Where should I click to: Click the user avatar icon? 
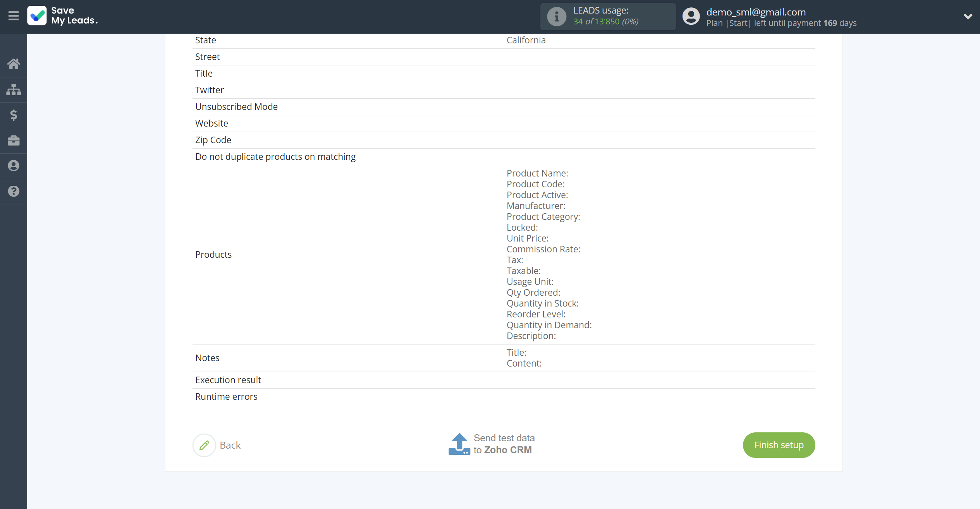point(691,16)
